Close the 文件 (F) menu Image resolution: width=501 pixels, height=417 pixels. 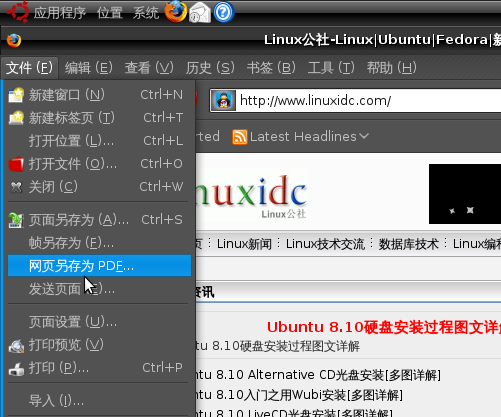point(29,68)
